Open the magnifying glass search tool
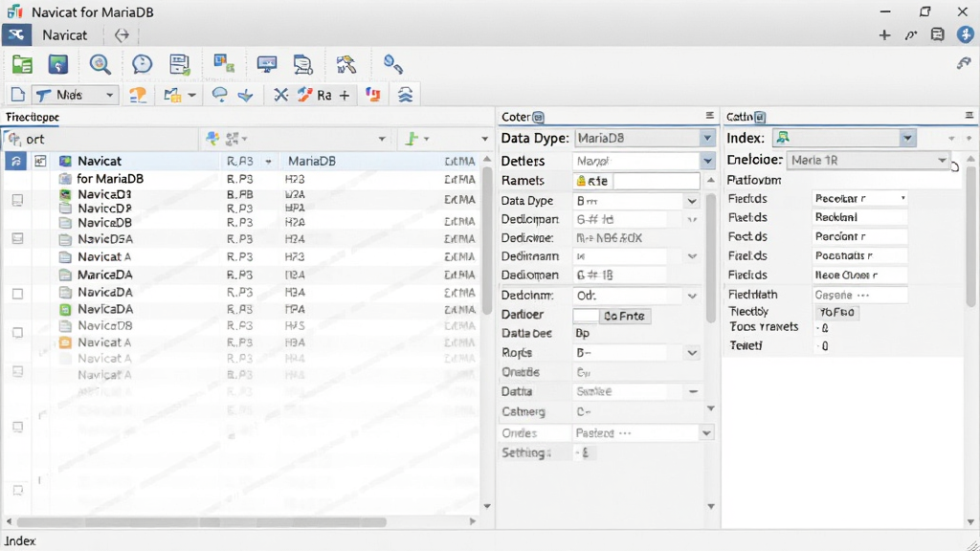Image resolution: width=980 pixels, height=551 pixels. [x=100, y=64]
